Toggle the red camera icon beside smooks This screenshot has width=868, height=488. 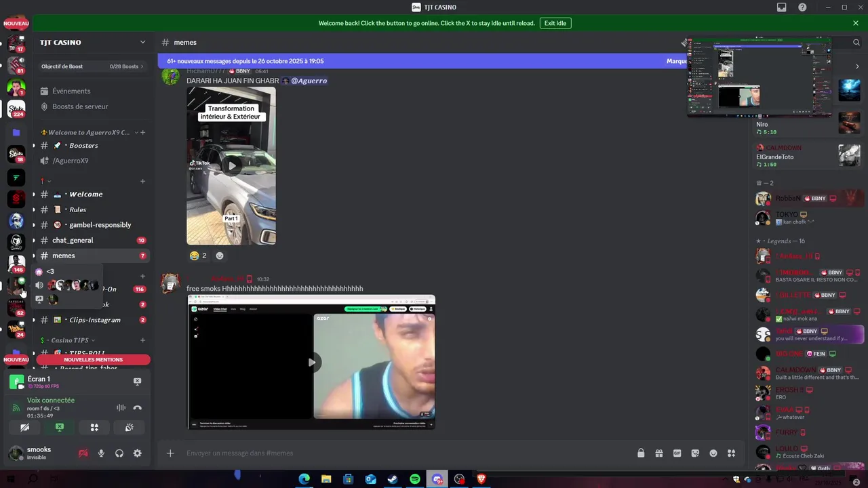(83, 453)
